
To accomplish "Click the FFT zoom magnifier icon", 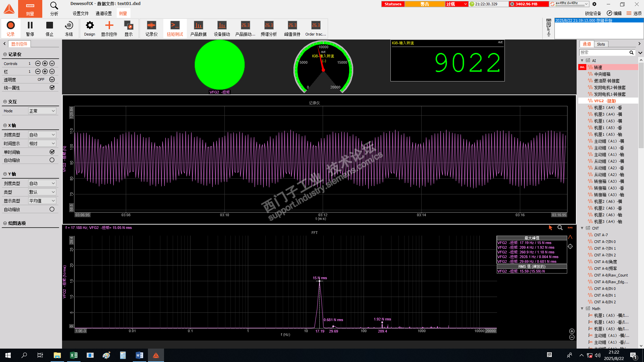I will coord(560,228).
